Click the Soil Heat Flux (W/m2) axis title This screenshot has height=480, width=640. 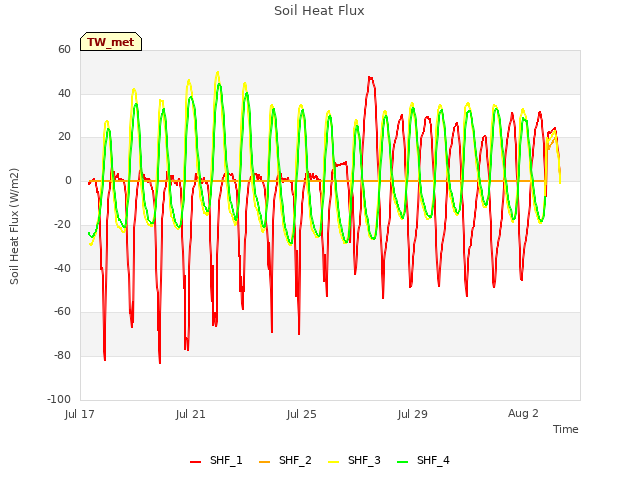(x=14, y=226)
